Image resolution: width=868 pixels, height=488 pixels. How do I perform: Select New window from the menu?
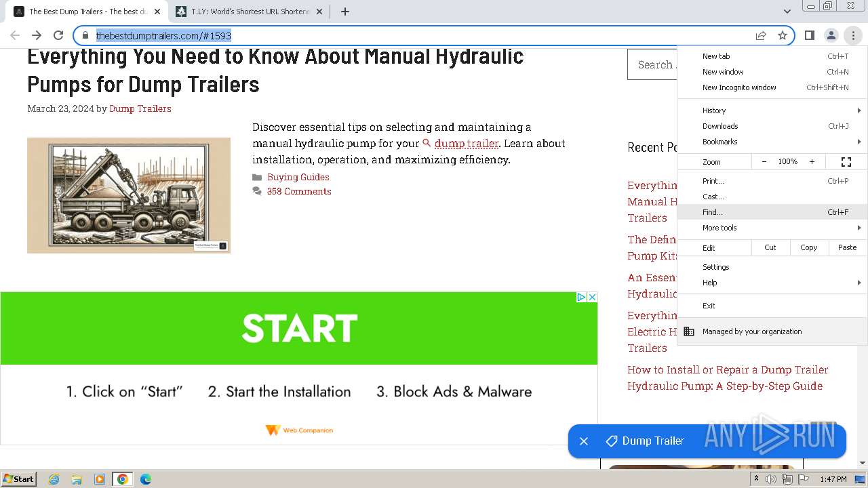[x=772, y=72]
